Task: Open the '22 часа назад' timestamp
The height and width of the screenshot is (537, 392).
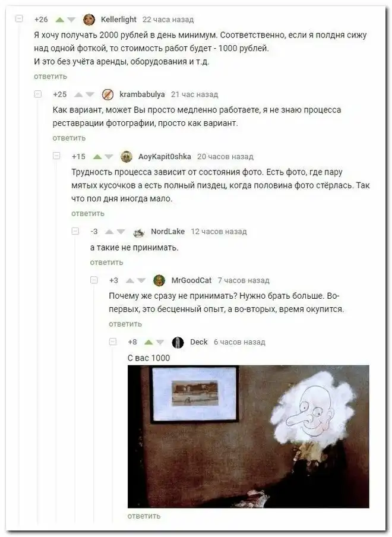Action: 168,20
